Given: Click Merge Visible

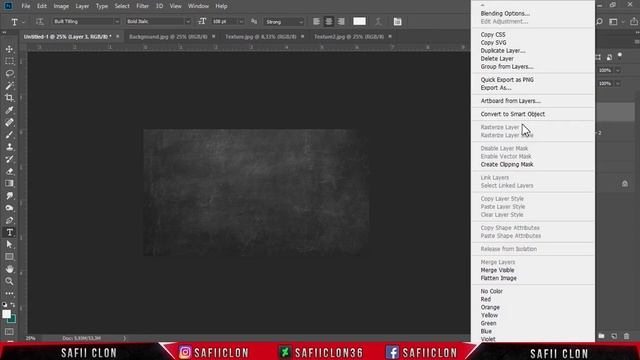Looking at the screenshot, I should pos(497,270).
